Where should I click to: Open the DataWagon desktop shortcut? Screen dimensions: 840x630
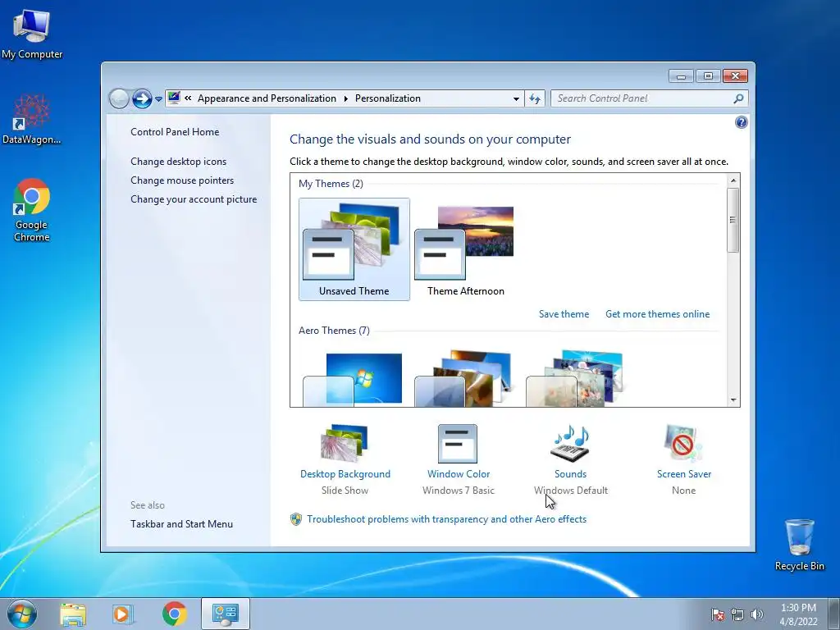(x=32, y=119)
